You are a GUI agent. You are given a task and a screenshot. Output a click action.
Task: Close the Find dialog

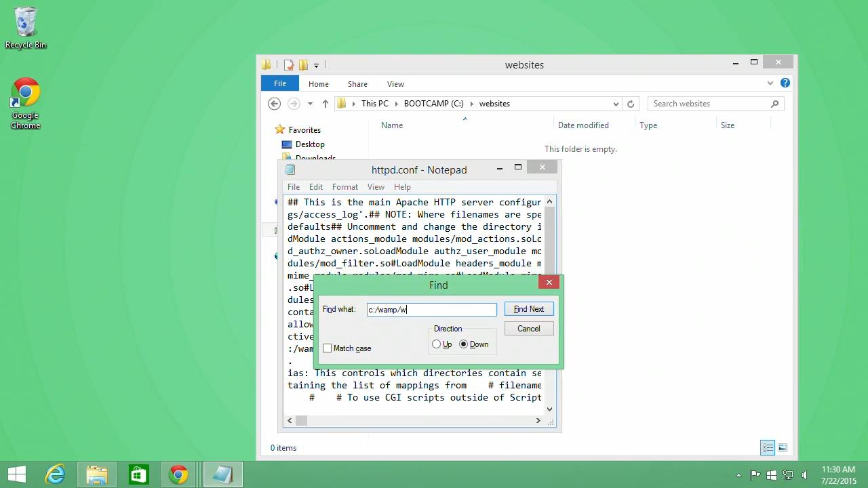[x=549, y=282]
